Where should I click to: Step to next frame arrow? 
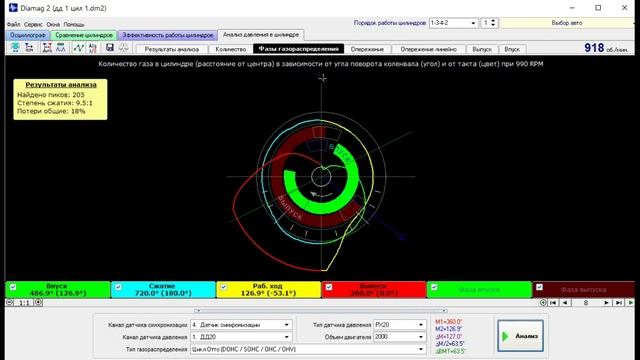(x=606, y=302)
